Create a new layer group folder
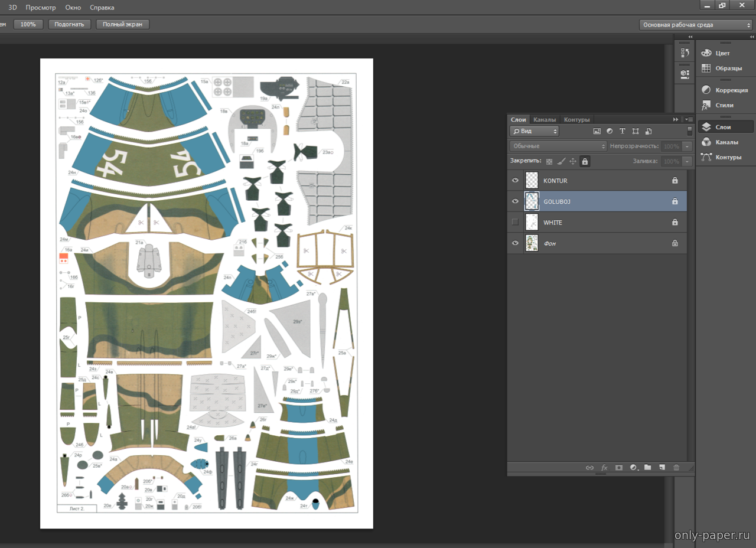 point(647,467)
